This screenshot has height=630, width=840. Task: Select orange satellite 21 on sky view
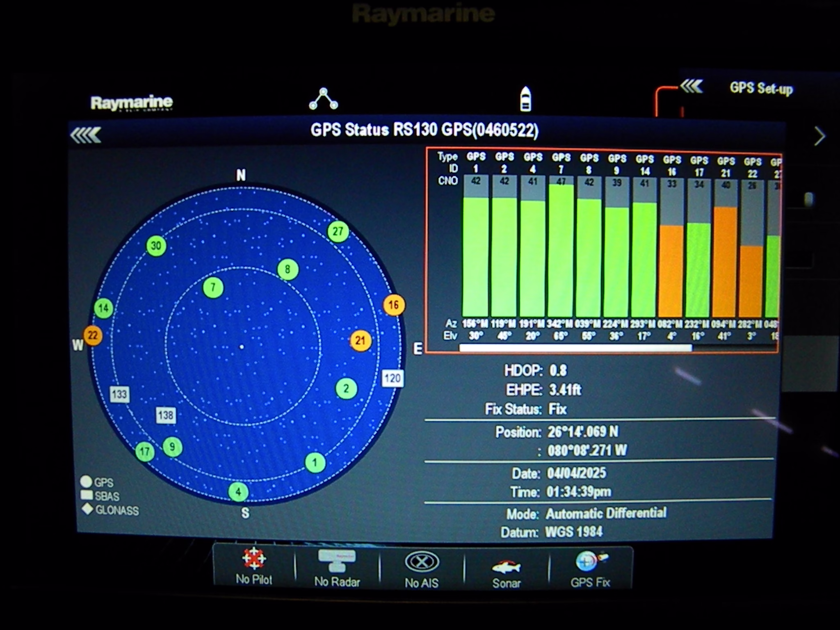click(361, 341)
